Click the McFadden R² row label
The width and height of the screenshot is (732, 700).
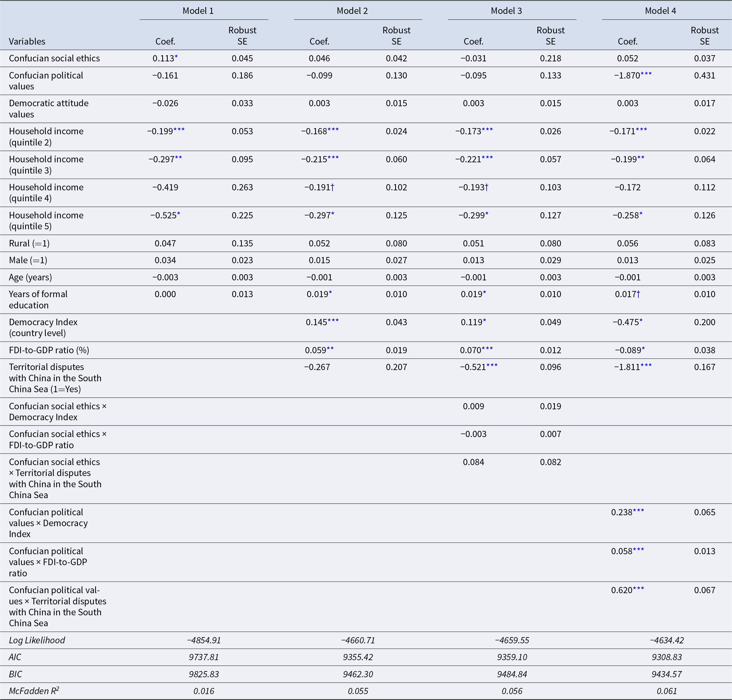coord(34,691)
